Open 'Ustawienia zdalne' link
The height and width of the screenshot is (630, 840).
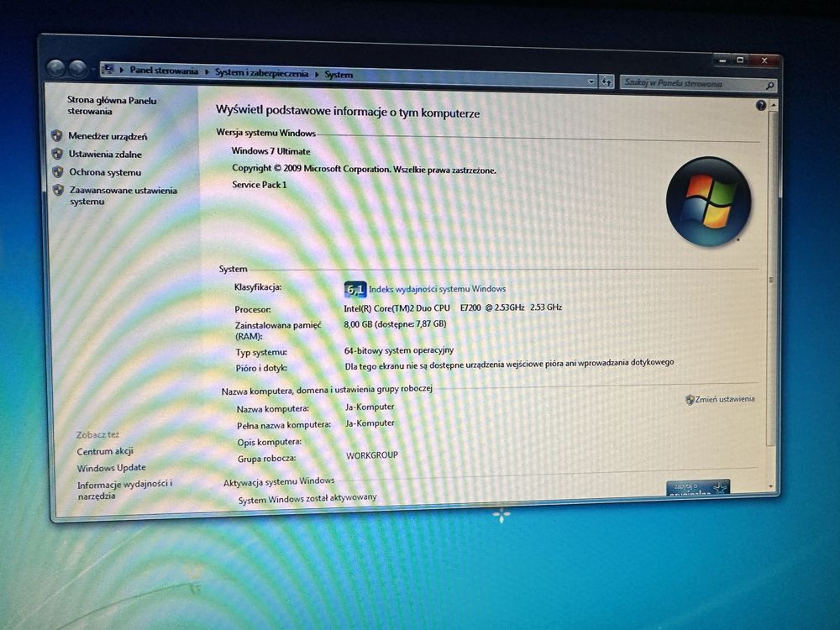coord(105,155)
